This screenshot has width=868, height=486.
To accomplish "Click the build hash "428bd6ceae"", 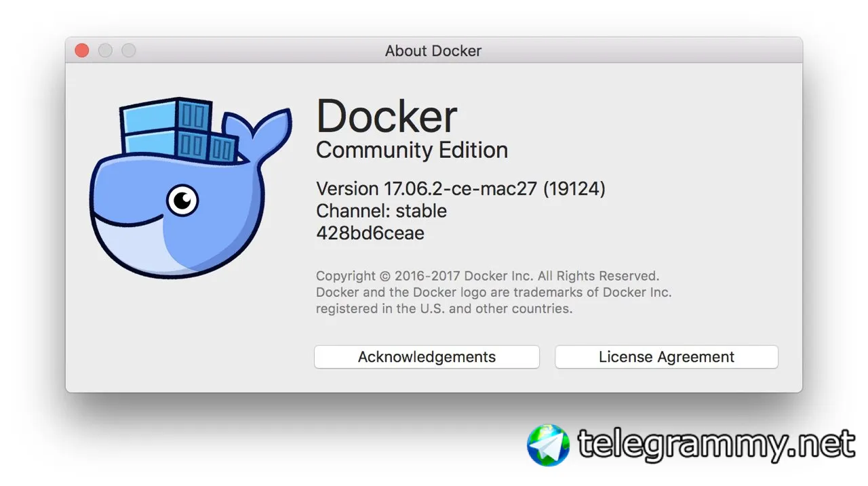I will pos(370,233).
